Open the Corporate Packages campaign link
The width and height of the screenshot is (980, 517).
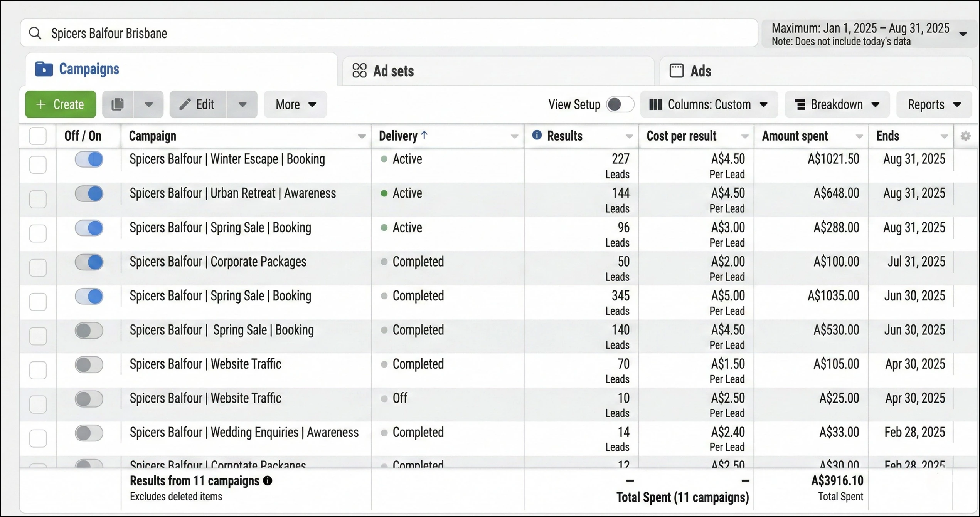218,262
